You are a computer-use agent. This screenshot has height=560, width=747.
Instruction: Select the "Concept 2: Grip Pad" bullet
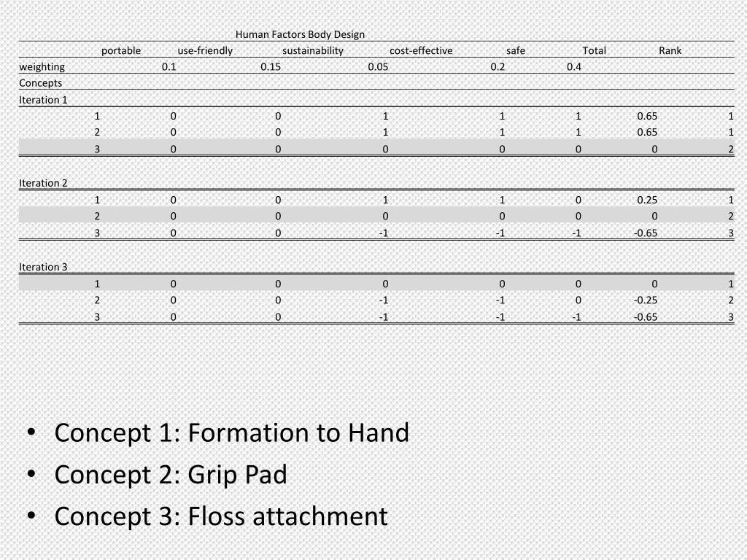point(171,475)
